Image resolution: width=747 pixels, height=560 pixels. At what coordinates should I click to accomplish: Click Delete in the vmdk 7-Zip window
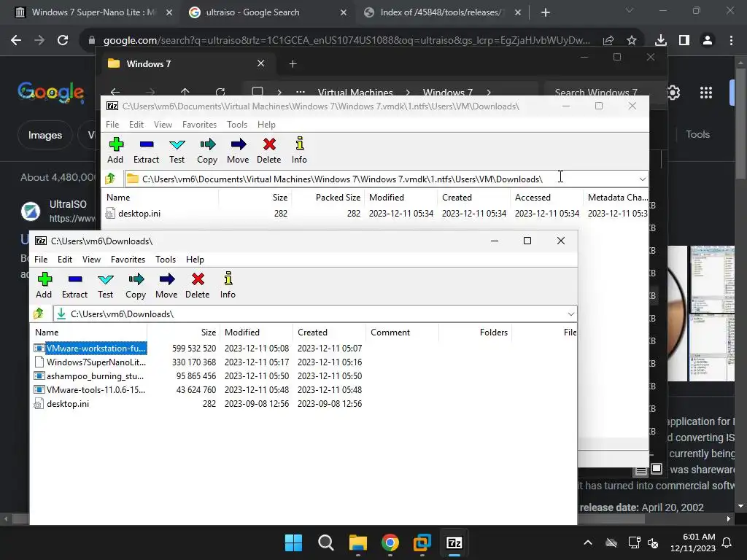[x=268, y=150]
